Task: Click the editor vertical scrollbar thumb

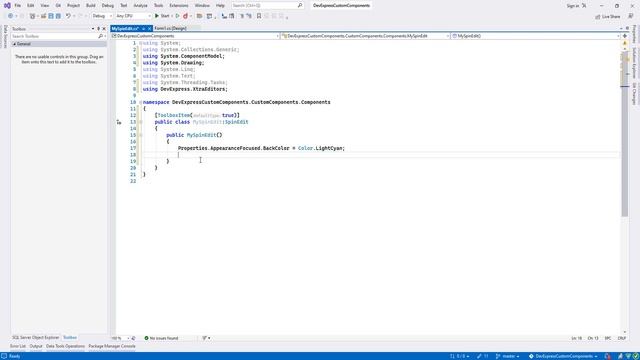Action: coord(624,135)
